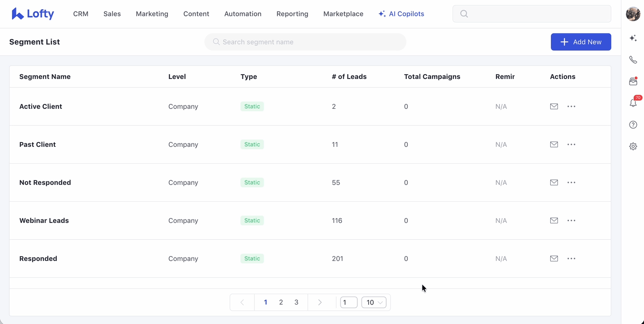Open the AI assistant sparkle icon in sidebar
This screenshot has width=644, height=324.
633,38
